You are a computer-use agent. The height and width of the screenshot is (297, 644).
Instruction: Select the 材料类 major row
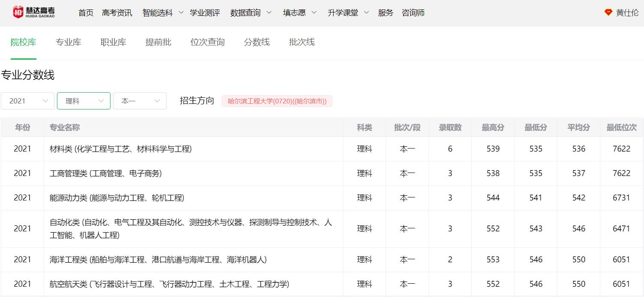coord(120,149)
